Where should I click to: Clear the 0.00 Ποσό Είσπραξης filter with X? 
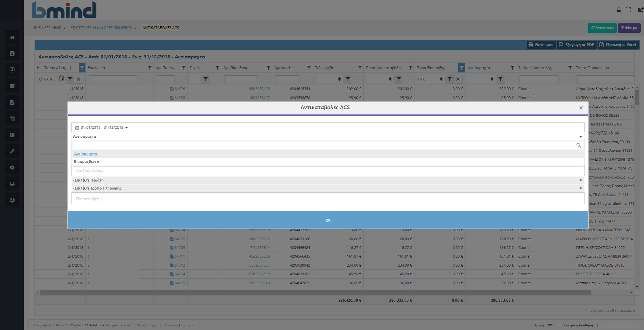coord(458,79)
